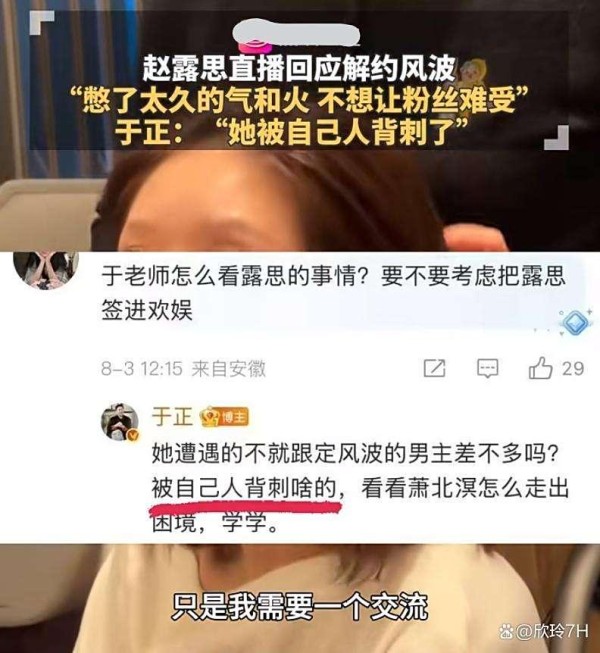Screen dimensions: 600x653
Task: Click the subtitle 只是我需要一个交流
Action: [299, 606]
